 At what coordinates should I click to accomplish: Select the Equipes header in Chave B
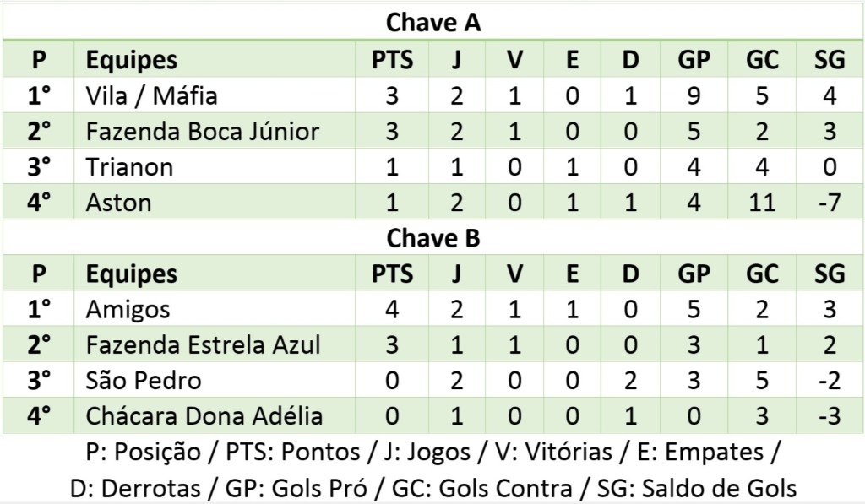click(x=132, y=274)
